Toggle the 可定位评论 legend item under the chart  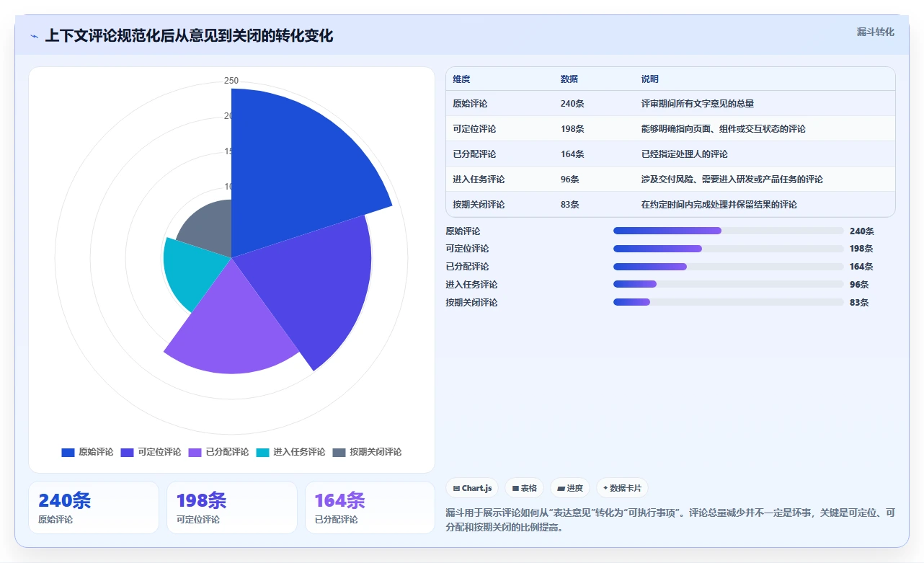click(151, 452)
